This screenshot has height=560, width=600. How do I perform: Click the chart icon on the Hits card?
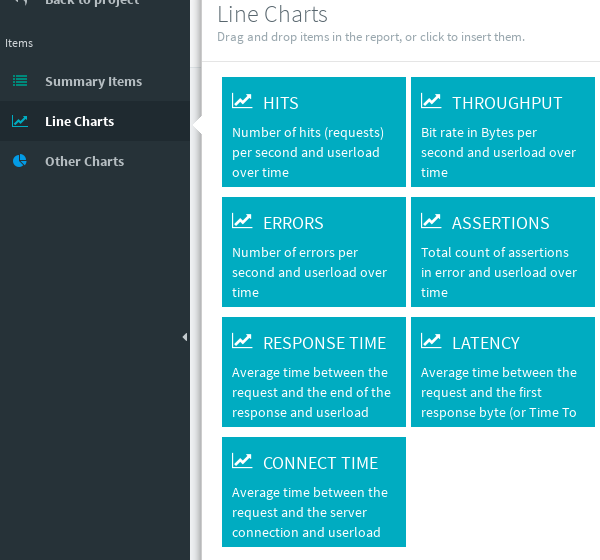(242, 101)
